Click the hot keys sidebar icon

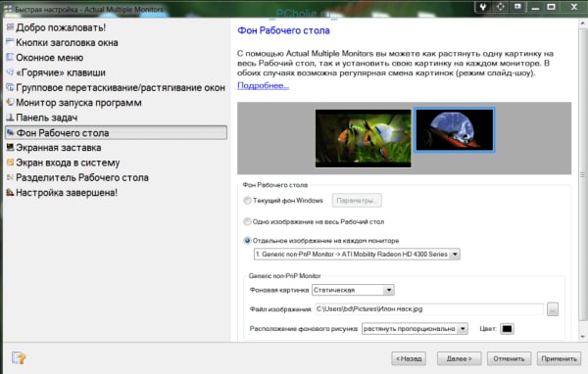click(x=10, y=71)
